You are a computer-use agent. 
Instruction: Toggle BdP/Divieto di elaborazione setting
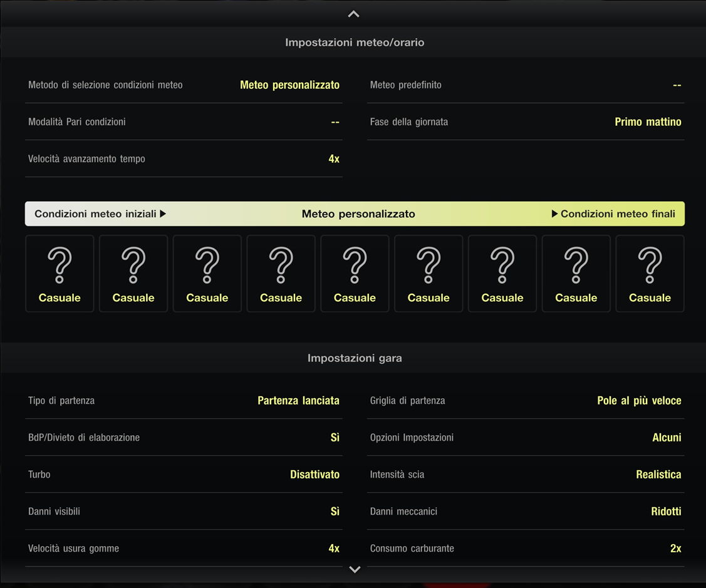pyautogui.click(x=184, y=438)
